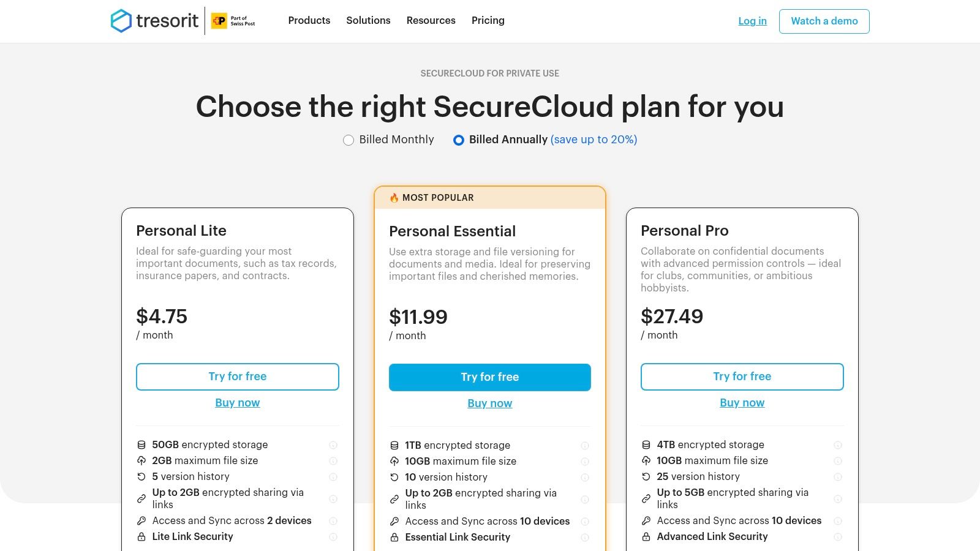
Task: Click info icon for Lite Link Security
Action: point(333,537)
